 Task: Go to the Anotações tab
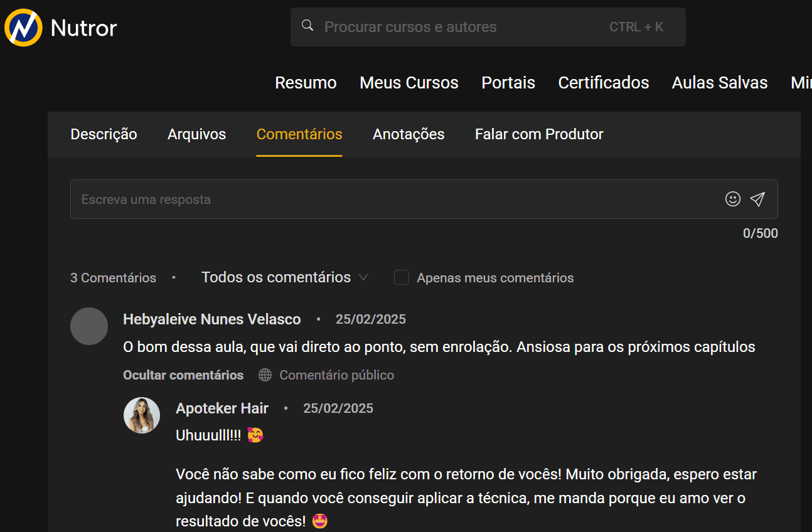409,134
